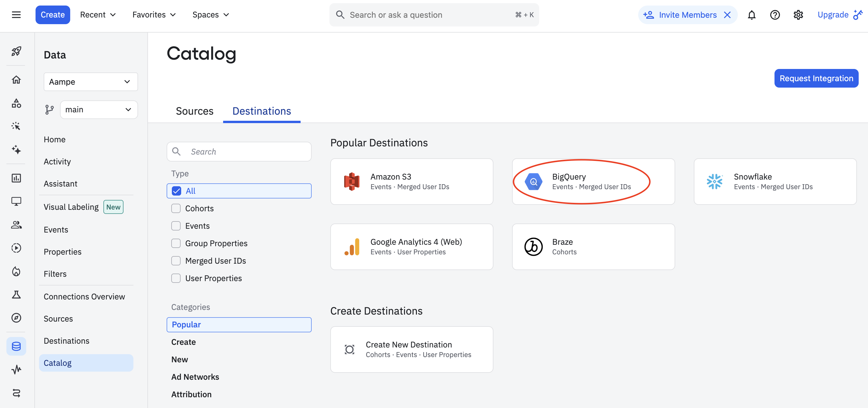Uncheck the All type filter
The height and width of the screenshot is (408, 868).
(x=177, y=191)
